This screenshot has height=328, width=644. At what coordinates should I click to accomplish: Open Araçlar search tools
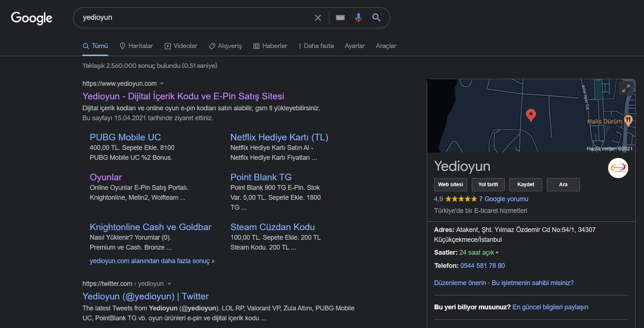[x=386, y=46]
